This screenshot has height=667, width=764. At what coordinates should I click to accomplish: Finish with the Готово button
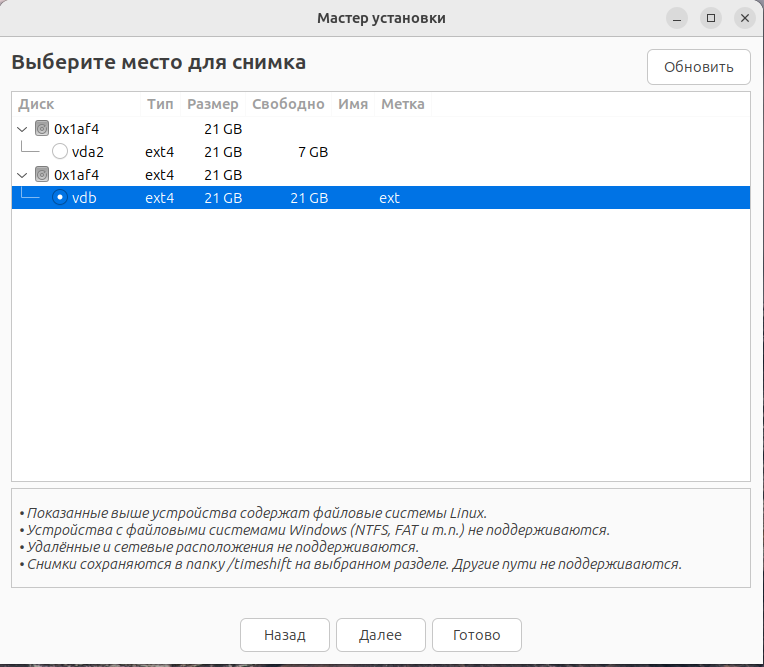(x=477, y=635)
